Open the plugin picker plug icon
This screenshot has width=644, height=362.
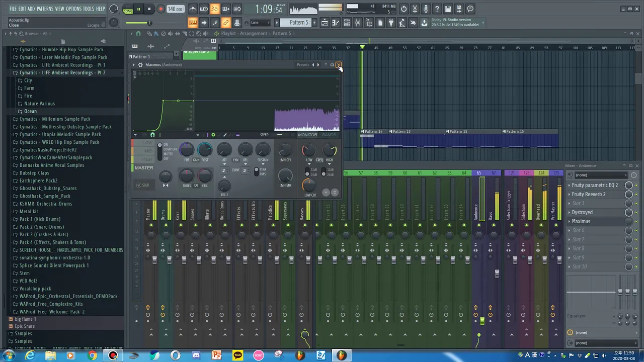point(391,23)
